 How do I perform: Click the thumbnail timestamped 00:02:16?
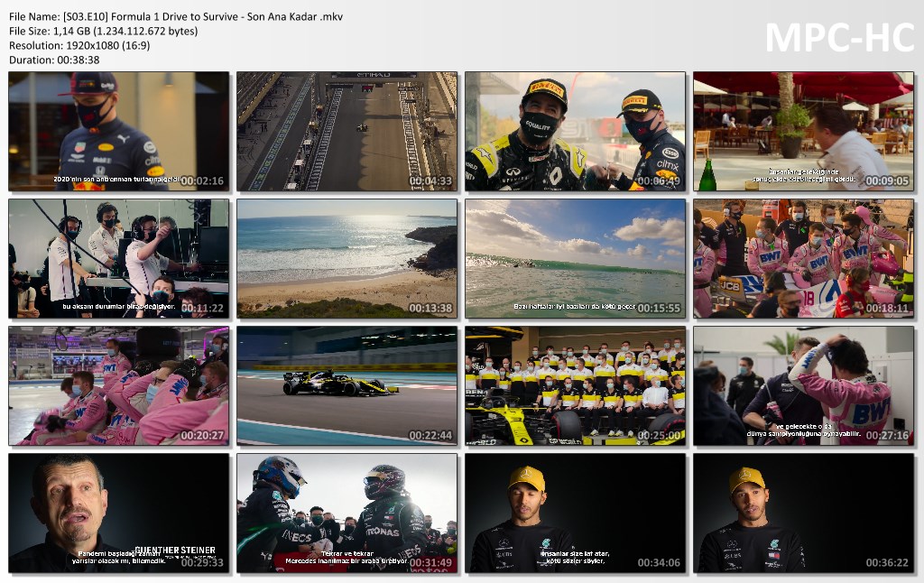point(118,132)
